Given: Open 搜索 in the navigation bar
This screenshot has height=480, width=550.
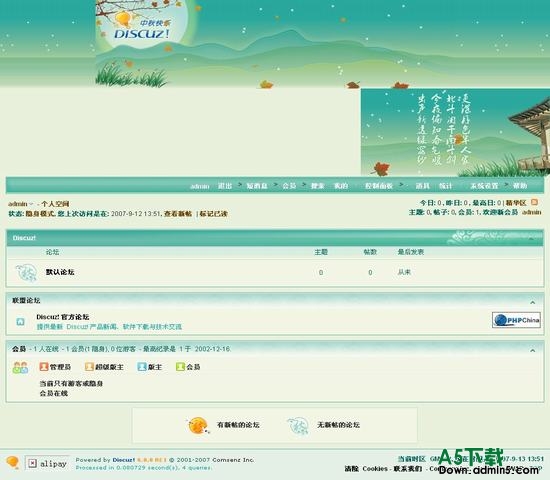Looking at the screenshot, I should point(317,186).
